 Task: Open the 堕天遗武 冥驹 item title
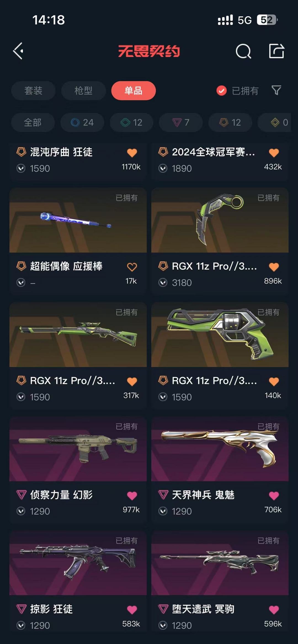tap(203, 609)
